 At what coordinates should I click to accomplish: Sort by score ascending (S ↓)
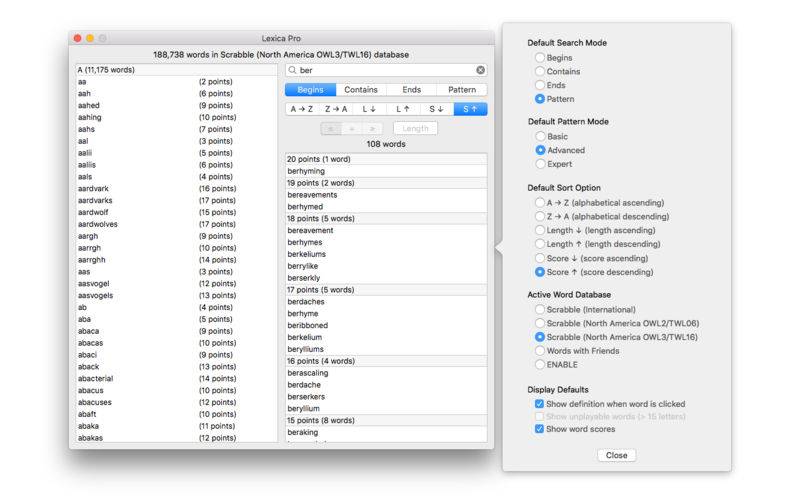tap(436, 109)
